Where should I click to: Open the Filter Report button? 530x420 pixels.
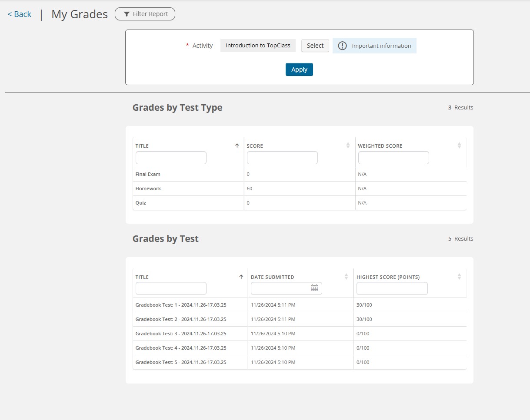(x=145, y=14)
